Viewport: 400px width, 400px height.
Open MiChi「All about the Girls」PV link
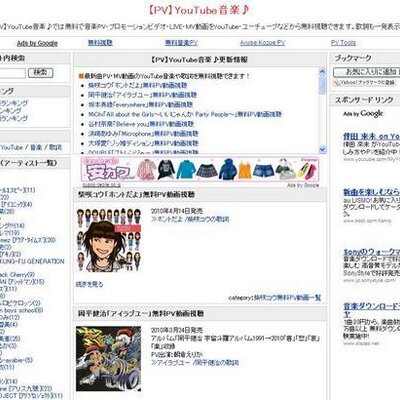[185, 114]
